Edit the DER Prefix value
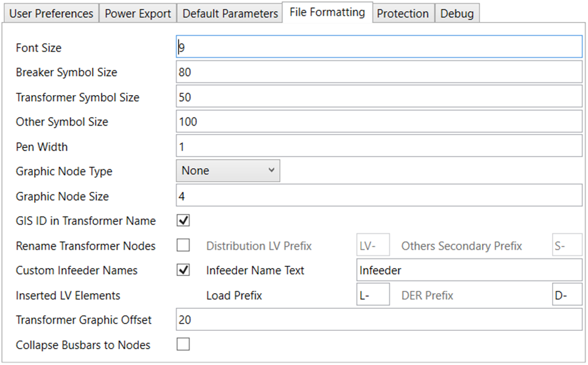The height and width of the screenshot is (365, 588). (x=567, y=294)
